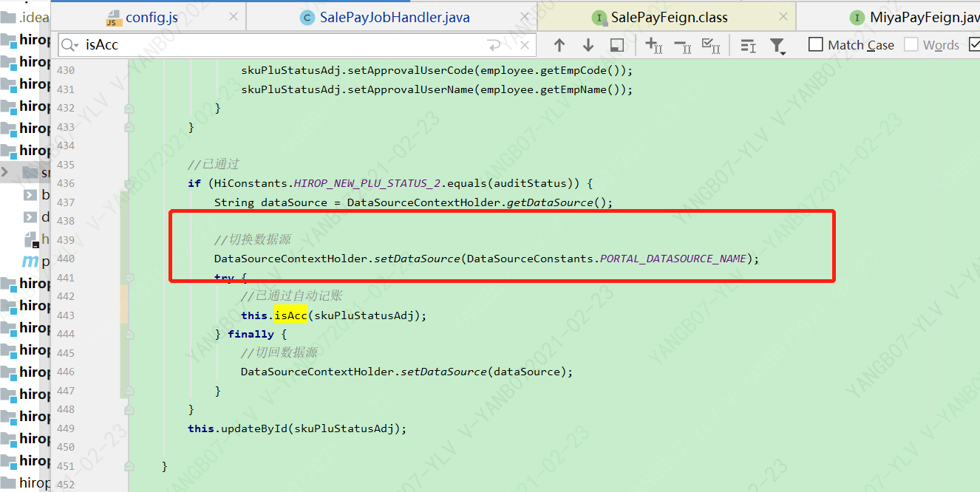Expand the b package under src
The width and height of the screenshot is (980, 492).
point(30,194)
